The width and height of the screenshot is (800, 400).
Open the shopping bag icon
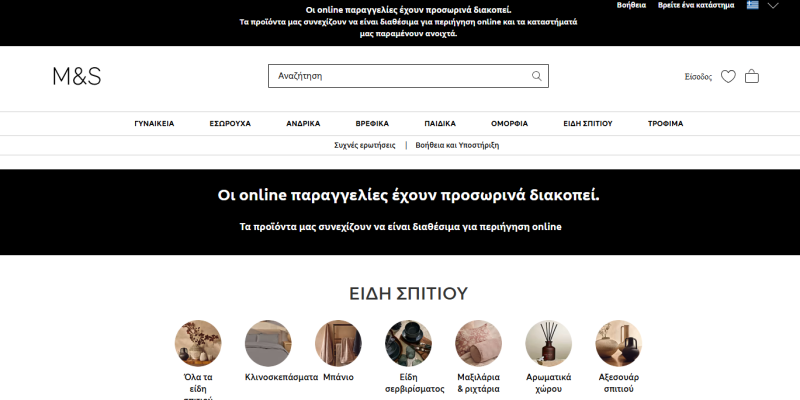point(752,76)
